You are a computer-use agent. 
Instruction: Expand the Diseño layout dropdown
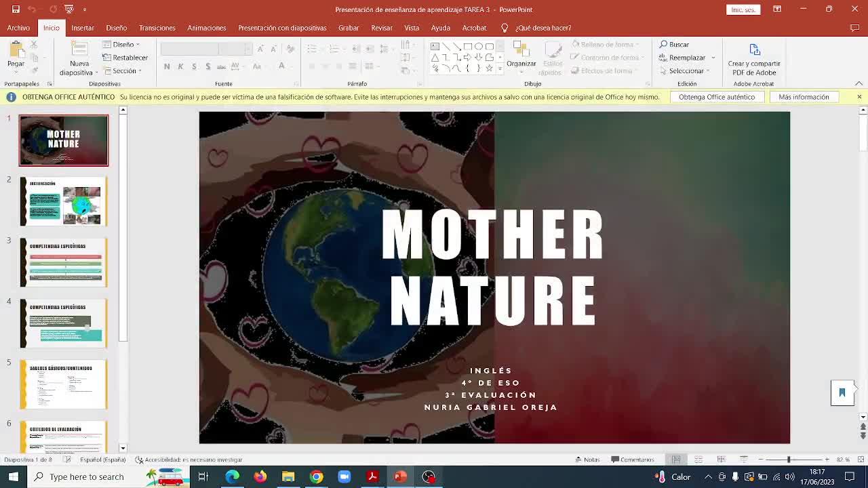pos(121,45)
